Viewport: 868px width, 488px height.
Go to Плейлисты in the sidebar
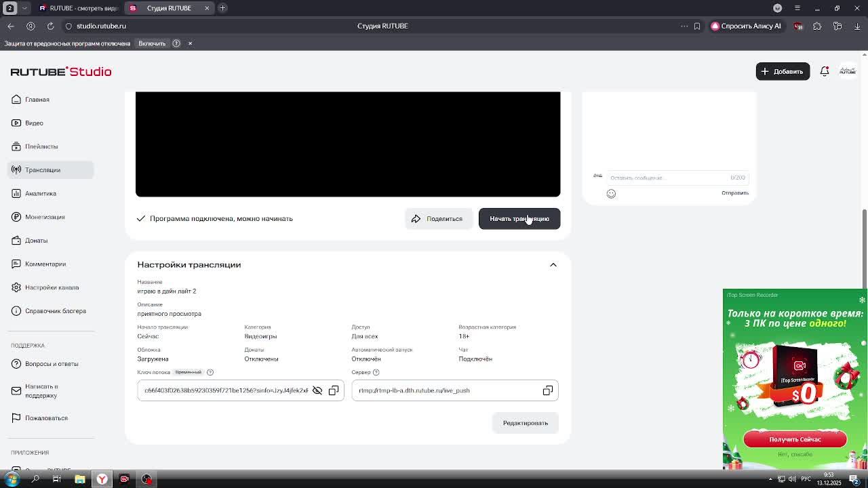(x=50, y=146)
